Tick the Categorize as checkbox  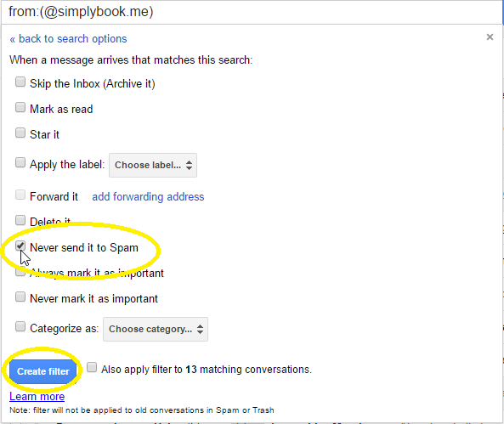tap(20, 326)
